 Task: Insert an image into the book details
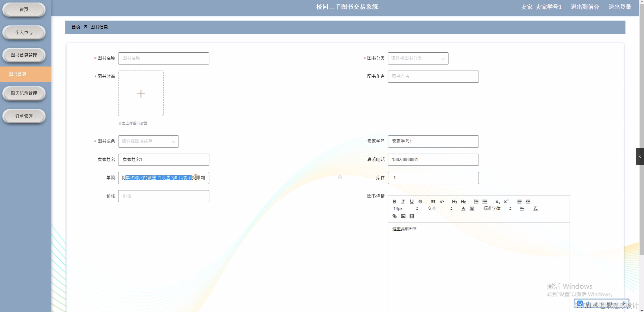(x=403, y=216)
